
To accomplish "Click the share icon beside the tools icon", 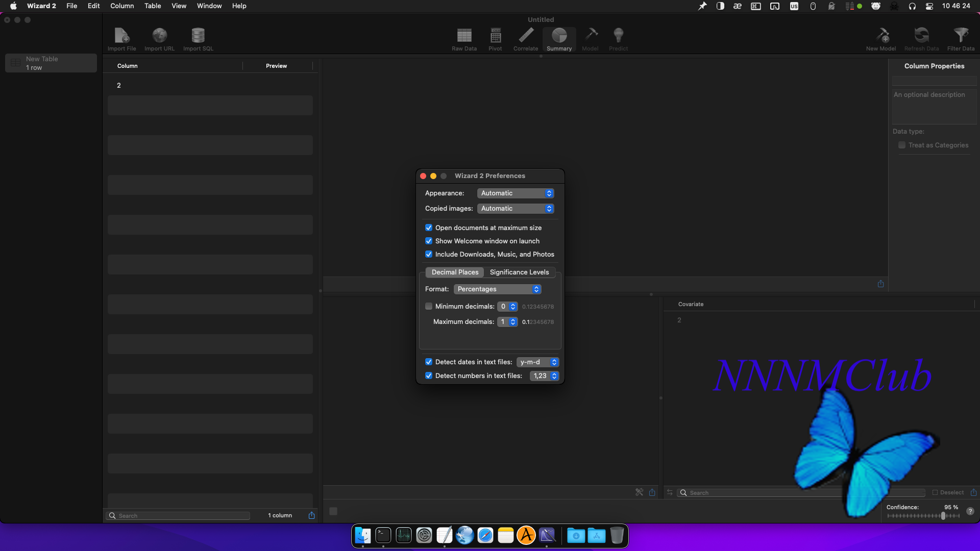I will (652, 492).
